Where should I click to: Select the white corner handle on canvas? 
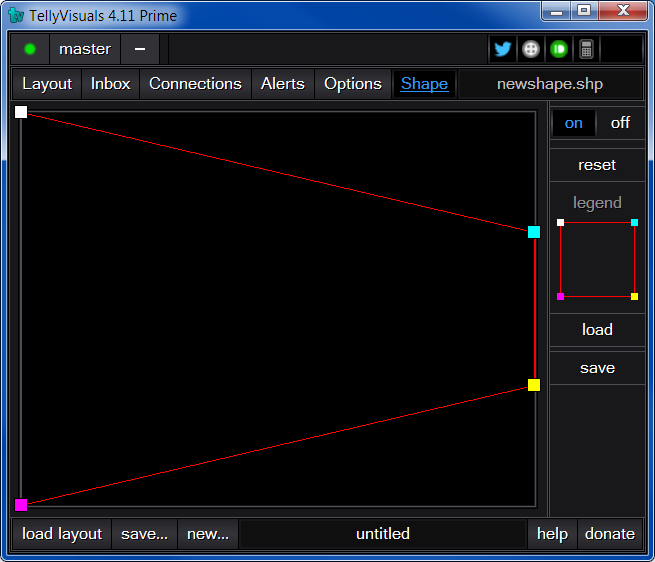pos(21,112)
